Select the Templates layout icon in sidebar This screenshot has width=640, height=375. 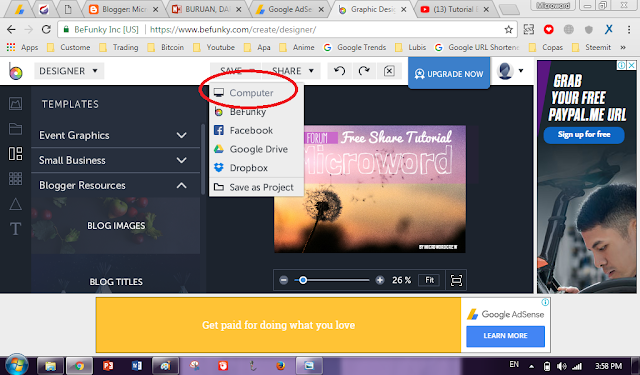tap(16, 154)
